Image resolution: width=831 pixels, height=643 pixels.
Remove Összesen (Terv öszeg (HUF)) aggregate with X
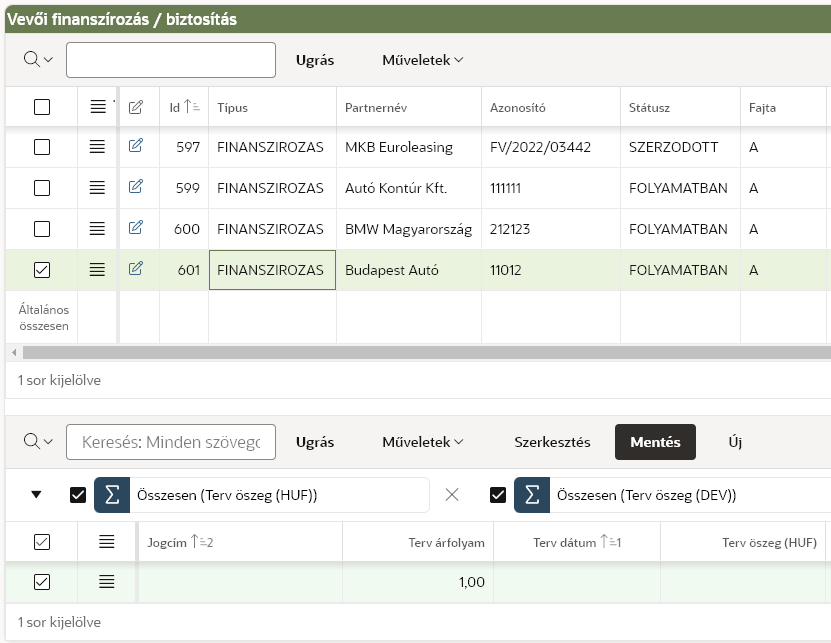coord(452,494)
